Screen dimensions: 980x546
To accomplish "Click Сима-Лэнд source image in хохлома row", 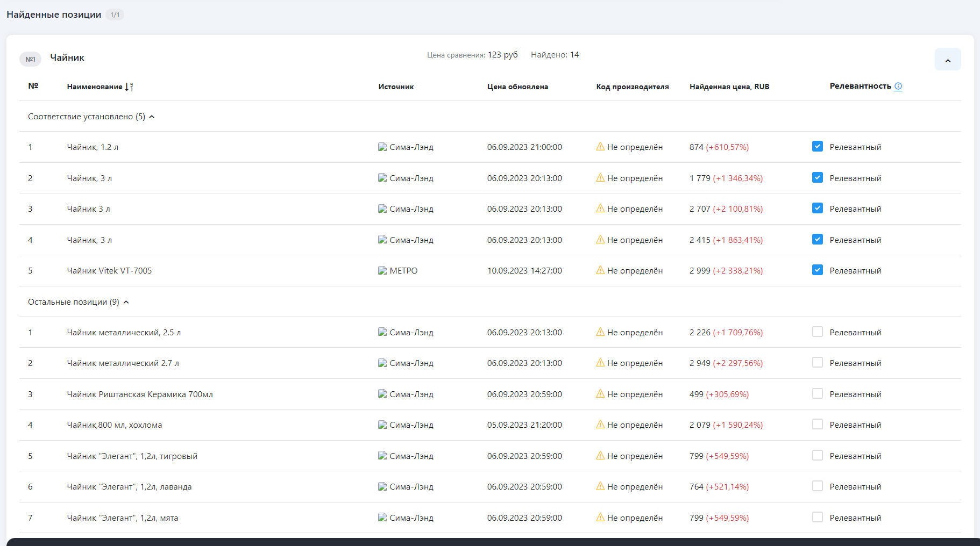I will (382, 425).
